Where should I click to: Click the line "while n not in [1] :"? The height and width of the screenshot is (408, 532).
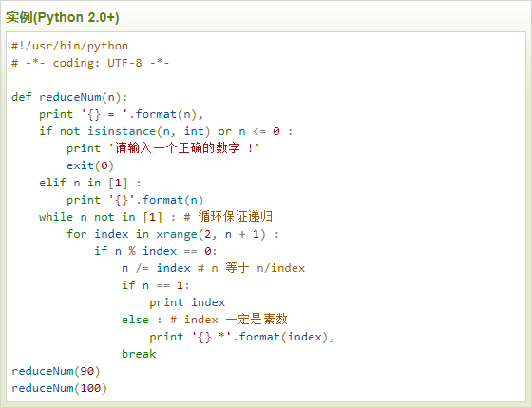pyautogui.click(x=107, y=217)
